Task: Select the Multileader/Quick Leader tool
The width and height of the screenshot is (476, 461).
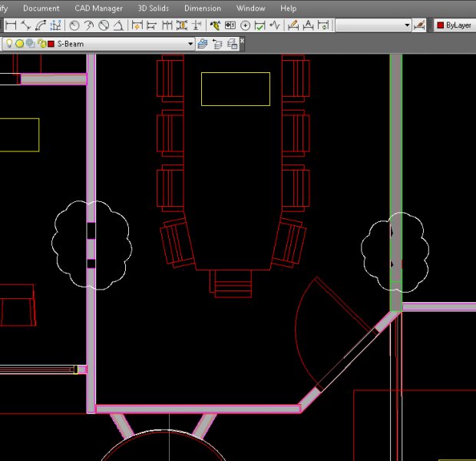Action: click(x=215, y=25)
